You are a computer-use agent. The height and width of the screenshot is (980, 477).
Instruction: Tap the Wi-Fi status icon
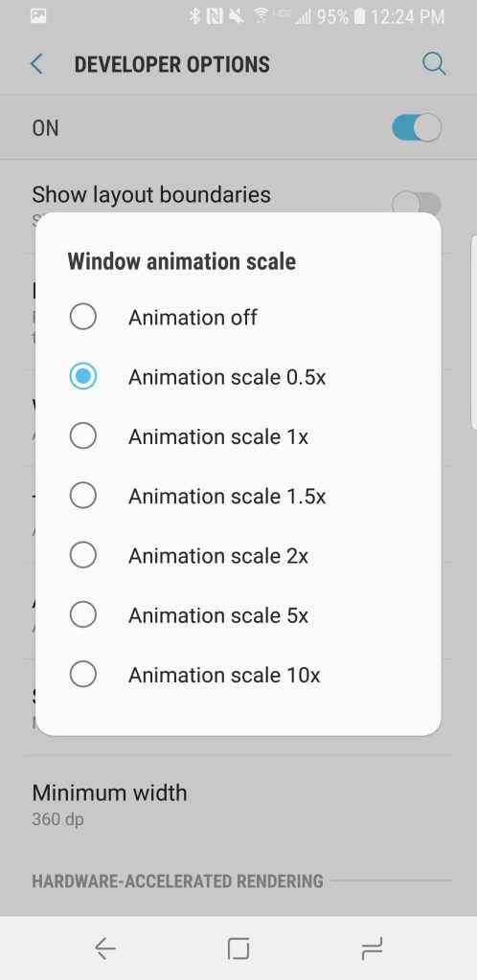tap(261, 17)
